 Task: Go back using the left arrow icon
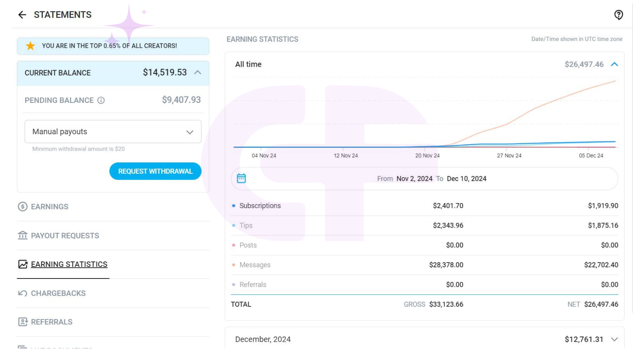point(22,15)
